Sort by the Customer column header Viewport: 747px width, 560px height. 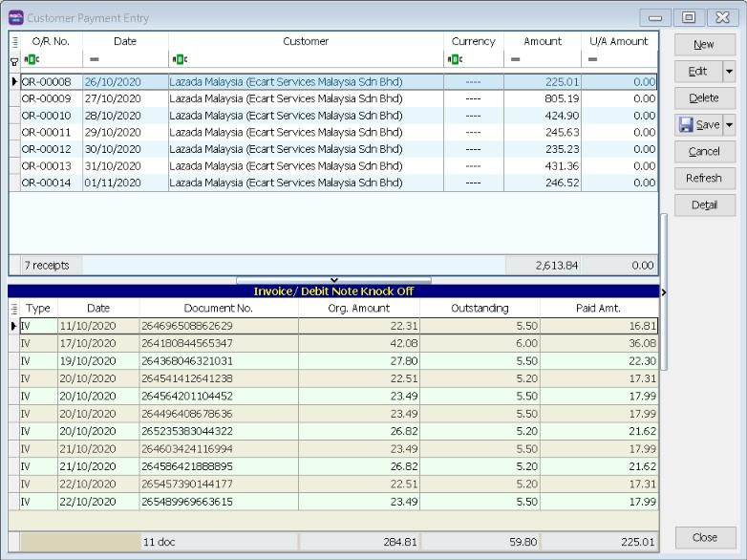click(x=306, y=41)
